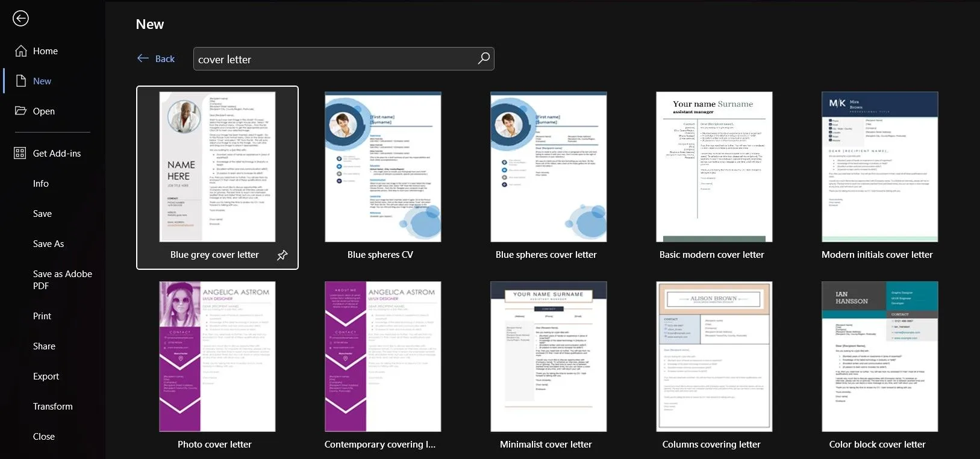Choose Save as Adobe PDF

(62, 279)
